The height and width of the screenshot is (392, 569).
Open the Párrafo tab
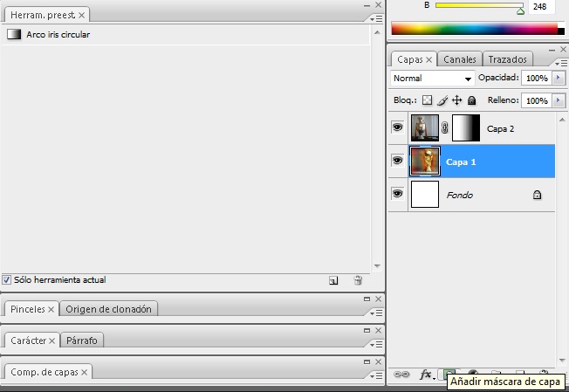click(x=82, y=340)
